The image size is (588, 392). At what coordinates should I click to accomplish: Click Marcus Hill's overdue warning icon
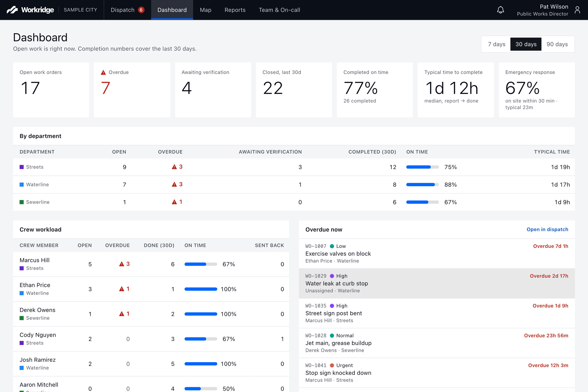(122, 264)
